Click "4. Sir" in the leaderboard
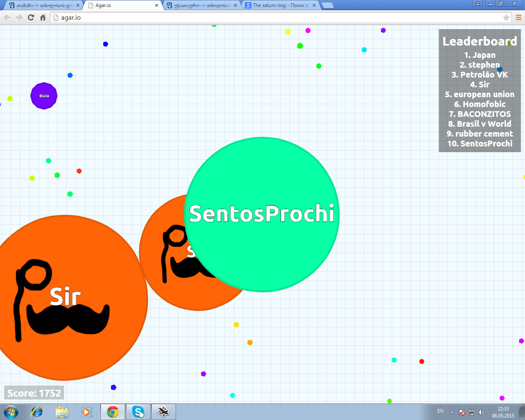Viewport: 525px width, 420px height. click(480, 84)
